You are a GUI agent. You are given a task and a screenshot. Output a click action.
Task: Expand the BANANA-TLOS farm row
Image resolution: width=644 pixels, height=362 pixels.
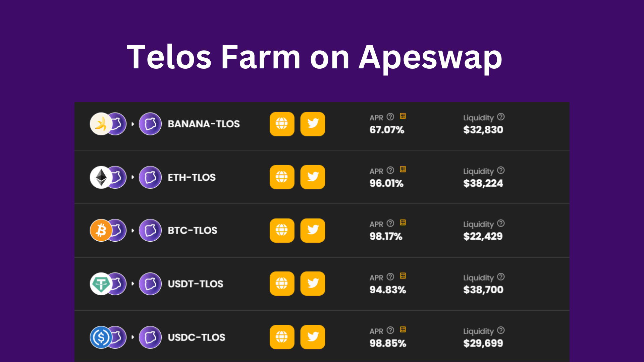[x=322, y=126]
